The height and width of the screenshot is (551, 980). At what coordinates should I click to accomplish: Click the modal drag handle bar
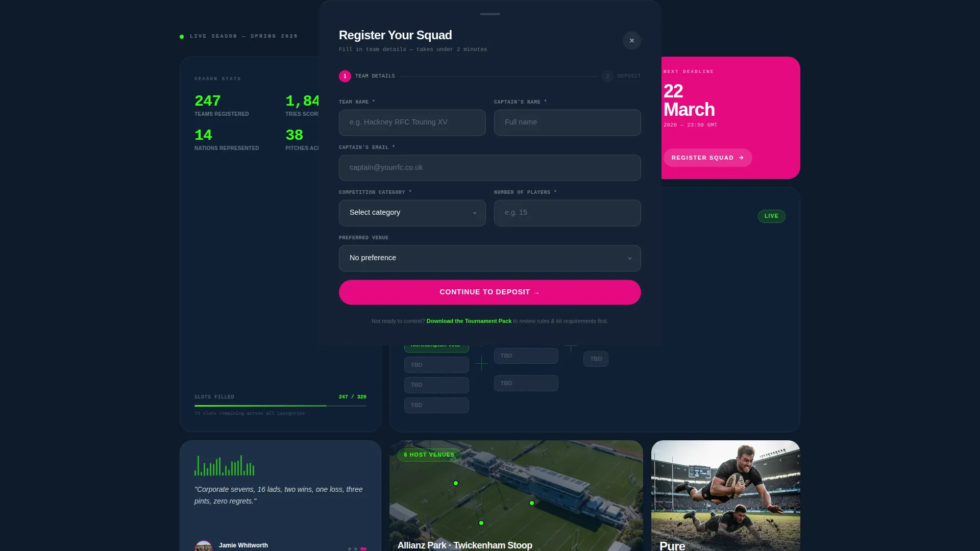pos(489,14)
